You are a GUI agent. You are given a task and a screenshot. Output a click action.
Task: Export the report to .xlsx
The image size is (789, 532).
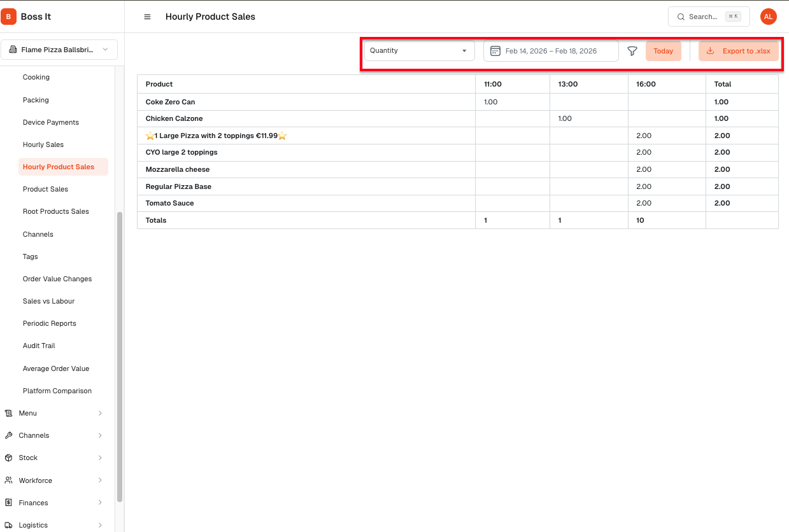(738, 51)
